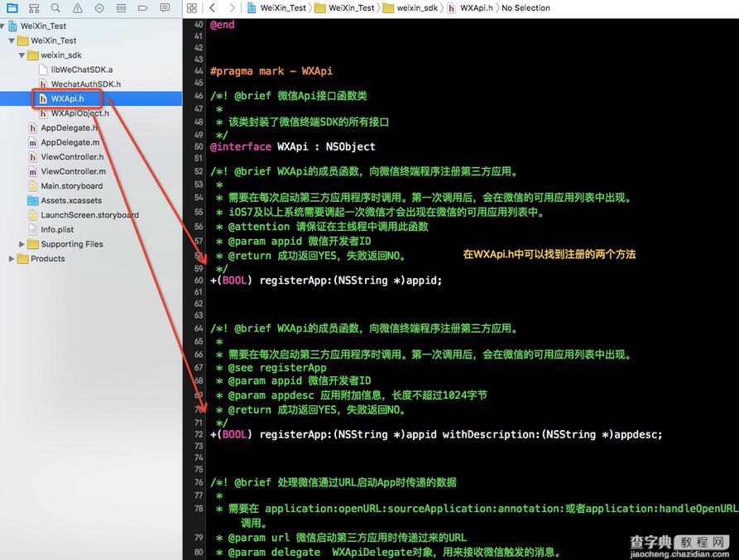The width and height of the screenshot is (739, 560).
Task: Click line number 72 in gutter
Action: 199,435
